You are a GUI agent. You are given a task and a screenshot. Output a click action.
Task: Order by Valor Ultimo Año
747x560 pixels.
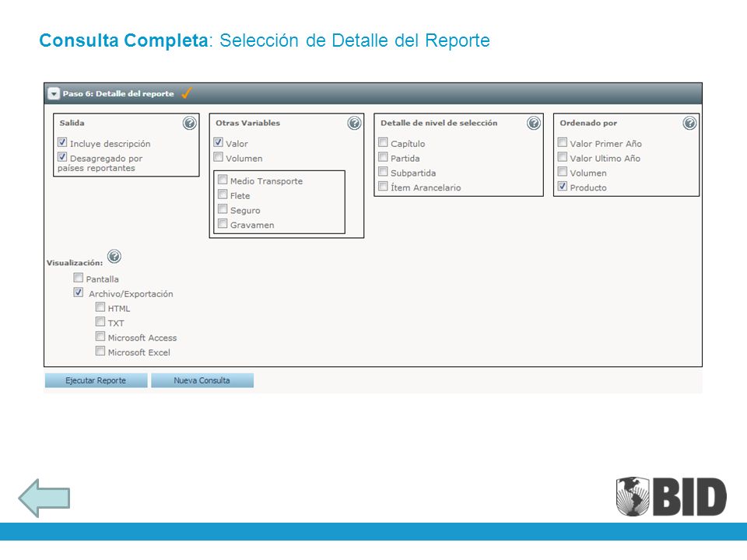(563, 157)
